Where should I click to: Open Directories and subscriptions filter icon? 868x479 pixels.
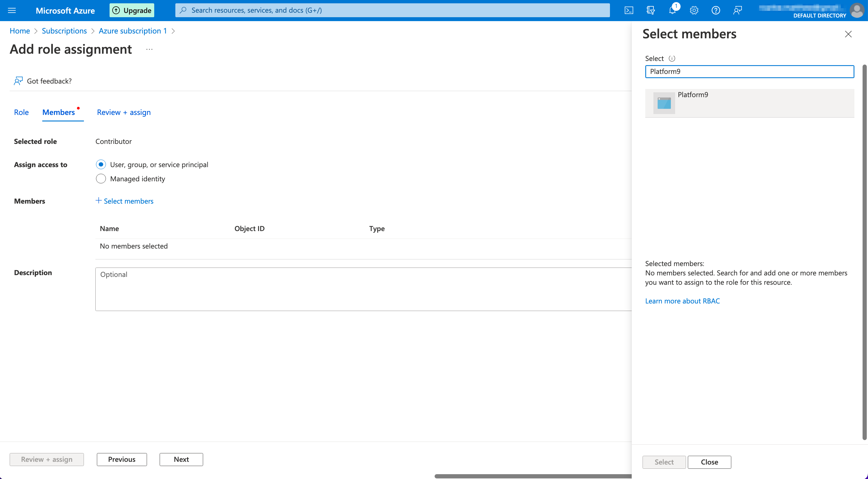pos(651,10)
